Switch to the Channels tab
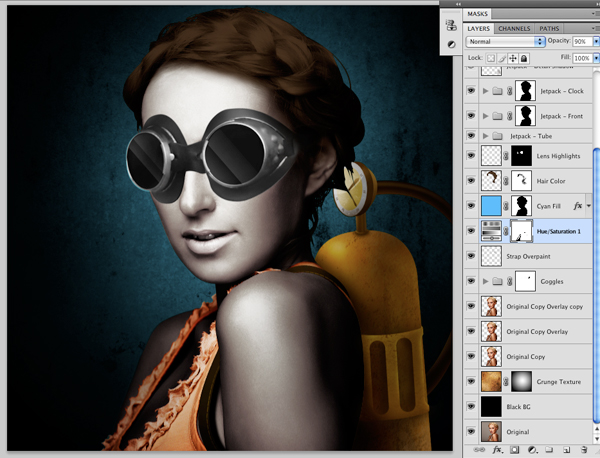The image size is (600, 458). (x=514, y=28)
